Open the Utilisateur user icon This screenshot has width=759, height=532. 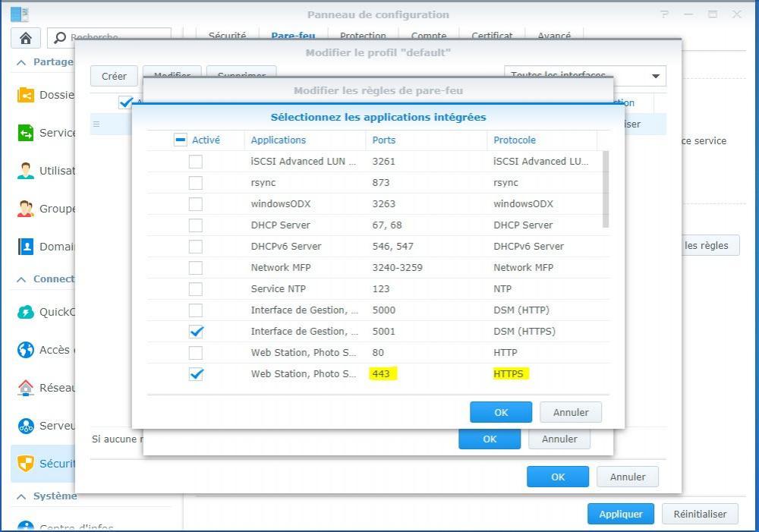coord(26,171)
